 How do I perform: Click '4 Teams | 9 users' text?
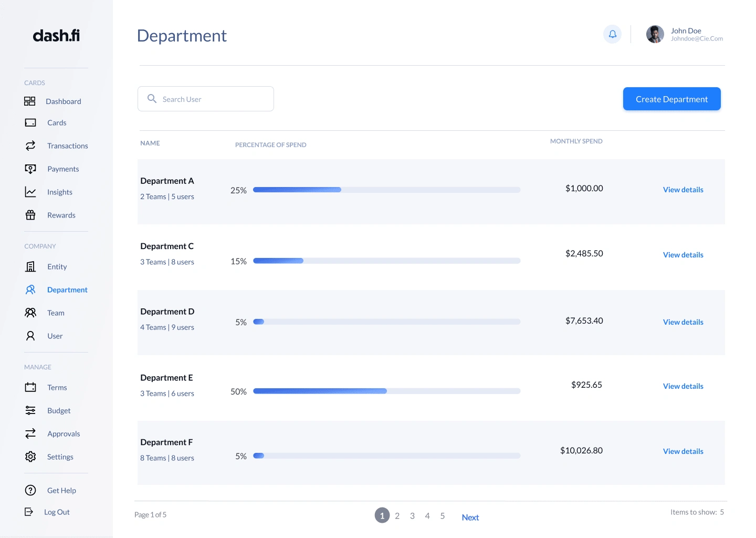click(167, 327)
